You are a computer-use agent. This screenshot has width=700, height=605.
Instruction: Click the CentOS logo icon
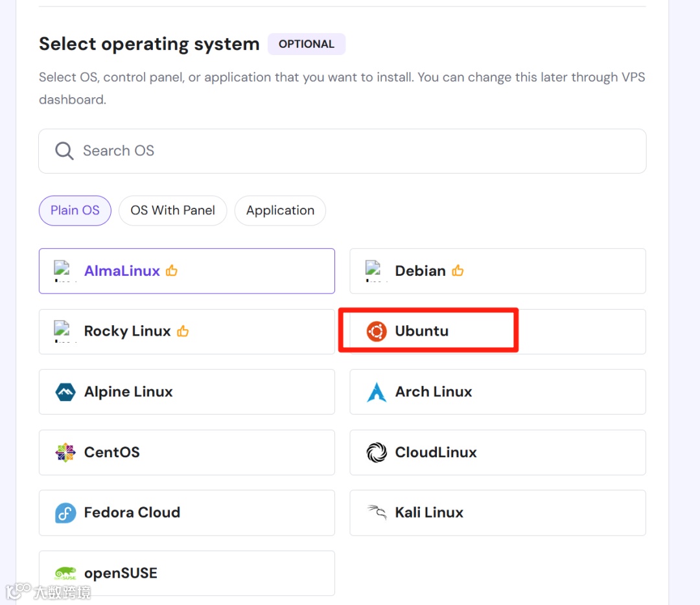[65, 452]
